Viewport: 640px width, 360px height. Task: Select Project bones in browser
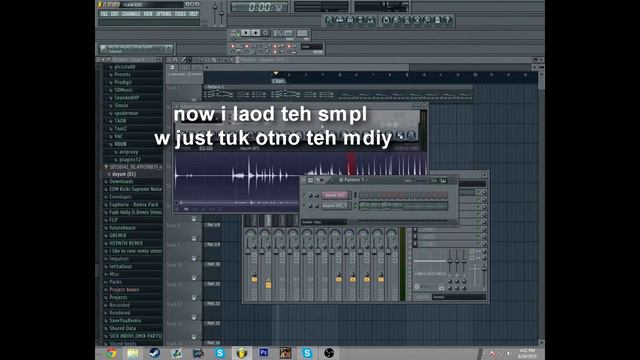coord(124,290)
